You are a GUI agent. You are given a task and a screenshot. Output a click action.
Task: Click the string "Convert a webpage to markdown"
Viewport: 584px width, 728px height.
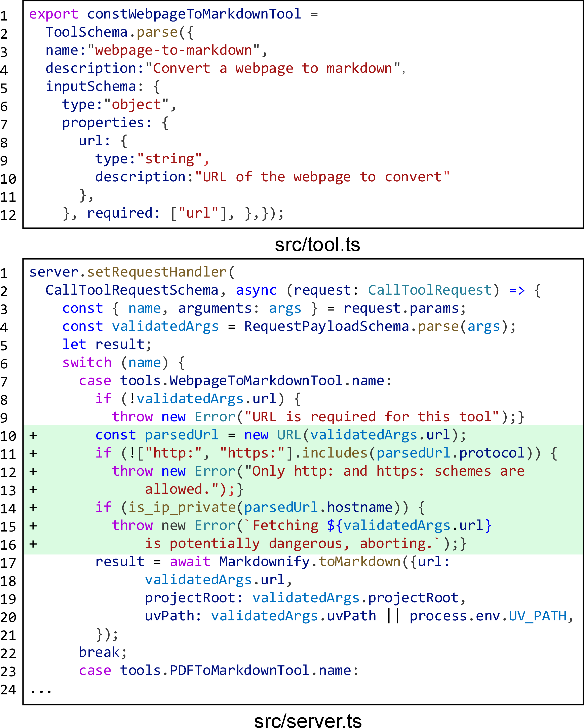(273, 69)
